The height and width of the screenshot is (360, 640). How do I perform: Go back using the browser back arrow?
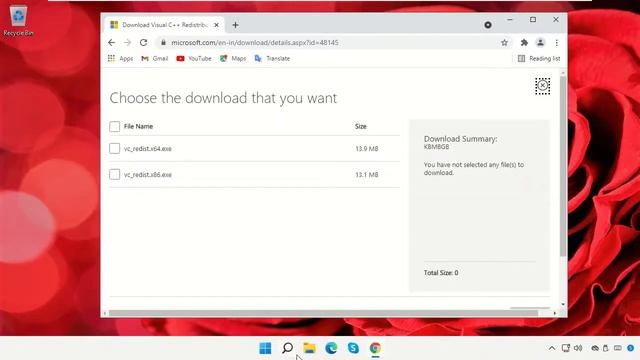pos(111,42)
